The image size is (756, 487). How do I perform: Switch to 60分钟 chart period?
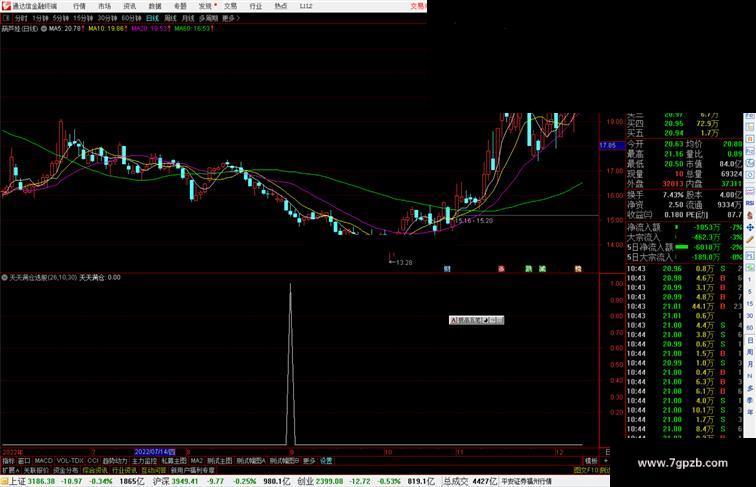[x=131, y=18]
